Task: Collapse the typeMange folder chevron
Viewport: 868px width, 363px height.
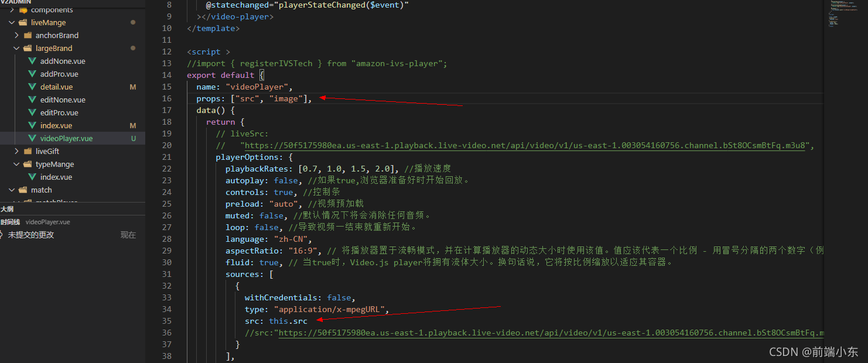Action: click(17, 165)
